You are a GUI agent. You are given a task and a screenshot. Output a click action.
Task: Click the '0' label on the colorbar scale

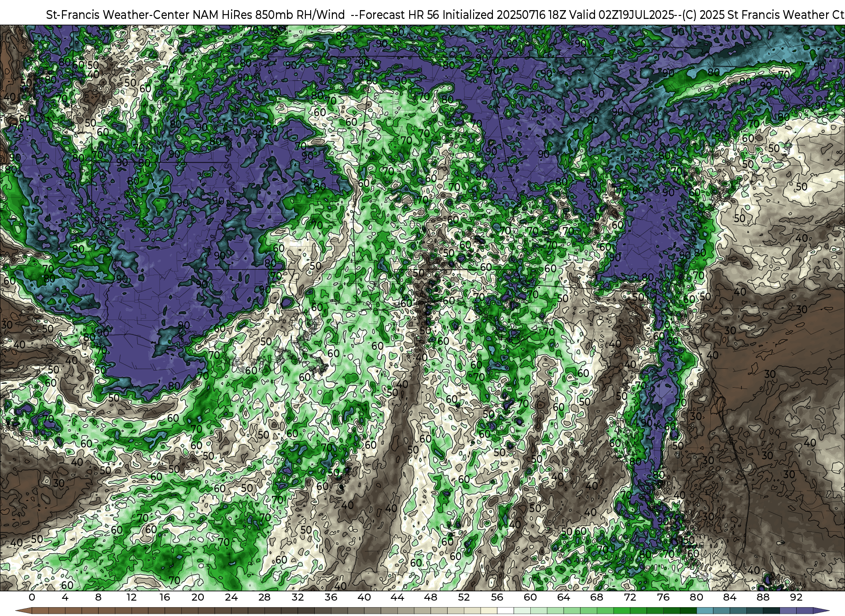click(x=32, y=598)
